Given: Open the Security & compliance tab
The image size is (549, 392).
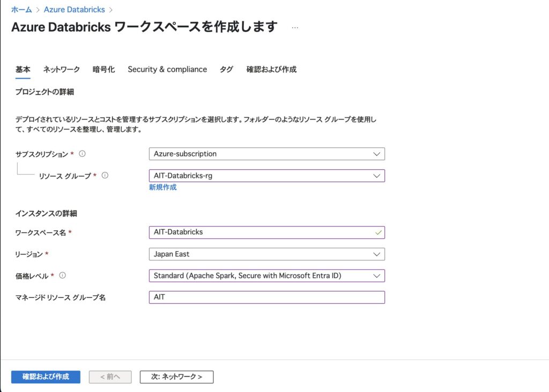Looking at the screenshot, I should pyautogui.click(x=167, y=70).
